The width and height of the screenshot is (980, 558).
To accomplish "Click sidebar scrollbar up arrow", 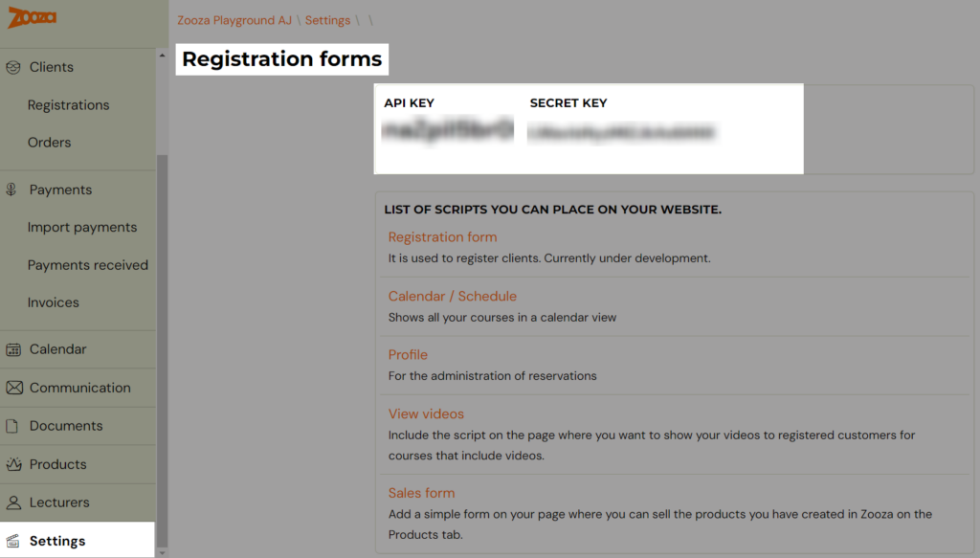I will pyautogui.click(x=162, y=56).
